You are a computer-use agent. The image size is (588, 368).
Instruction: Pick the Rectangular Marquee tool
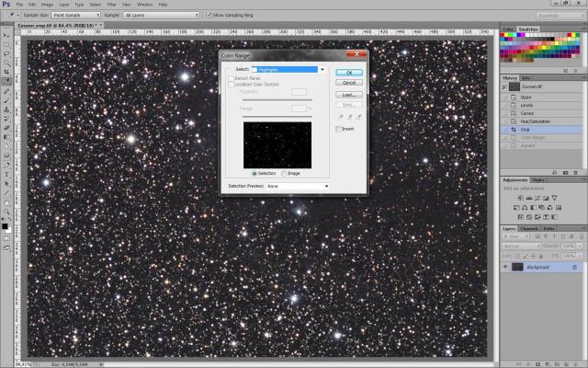point(6,43)
